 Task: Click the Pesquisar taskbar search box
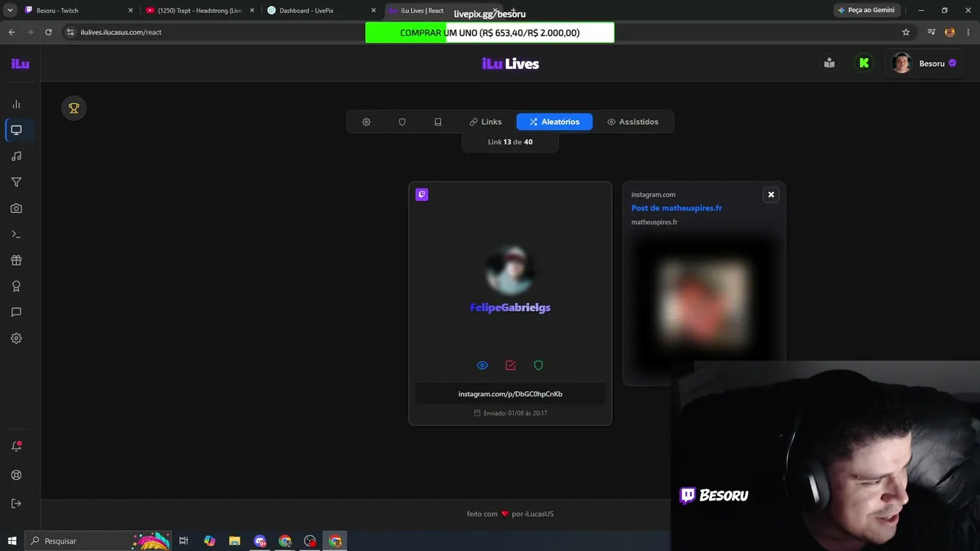tap(98, 541)
